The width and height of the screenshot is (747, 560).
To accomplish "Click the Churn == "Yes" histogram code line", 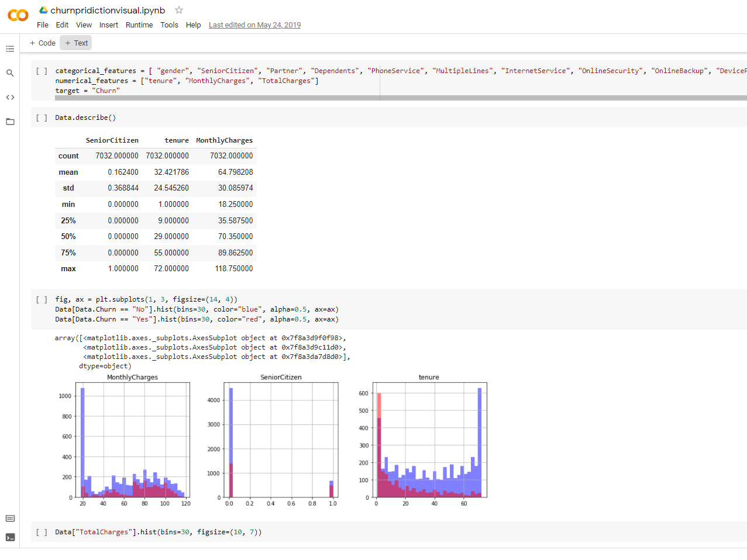I will 197,319.
